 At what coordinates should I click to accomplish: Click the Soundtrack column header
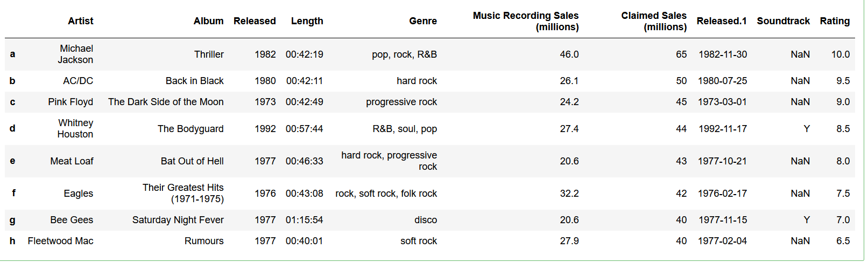pos(782,21)
